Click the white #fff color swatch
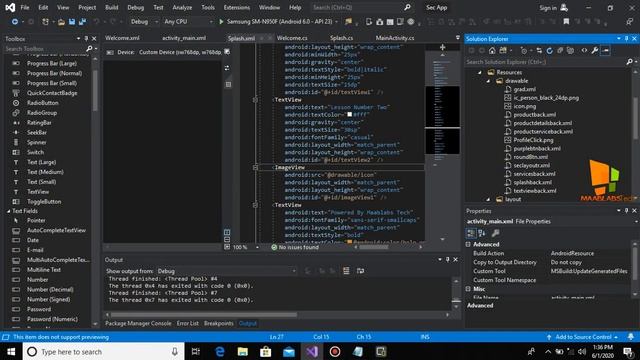Viewport: 640px width, 360px height. pos(349,115)
